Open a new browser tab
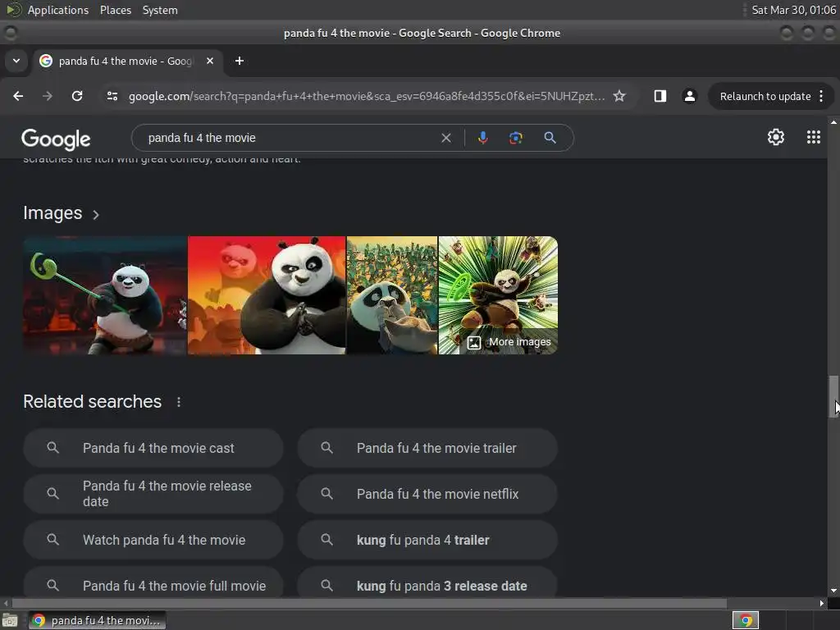Image resolution: width=840 pixels, height=630 pixels. tap(240, 61)
